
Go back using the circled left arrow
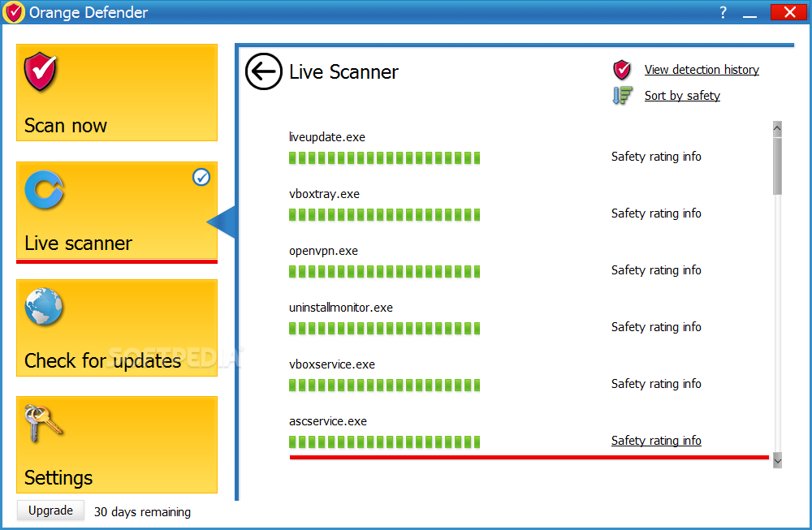click(264, 71)
